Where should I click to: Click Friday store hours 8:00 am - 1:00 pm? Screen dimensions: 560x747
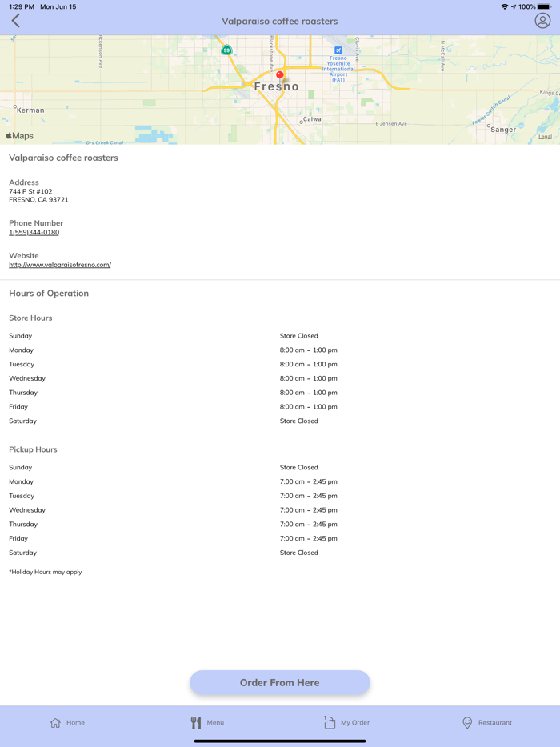coord(308,407)
